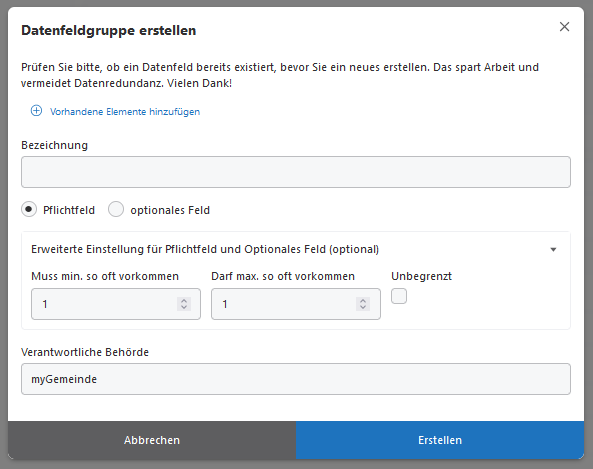593x469 pixels.
Task: Increase the Darf max. so oft vorkommen value
Action: [x=363, y=301]
